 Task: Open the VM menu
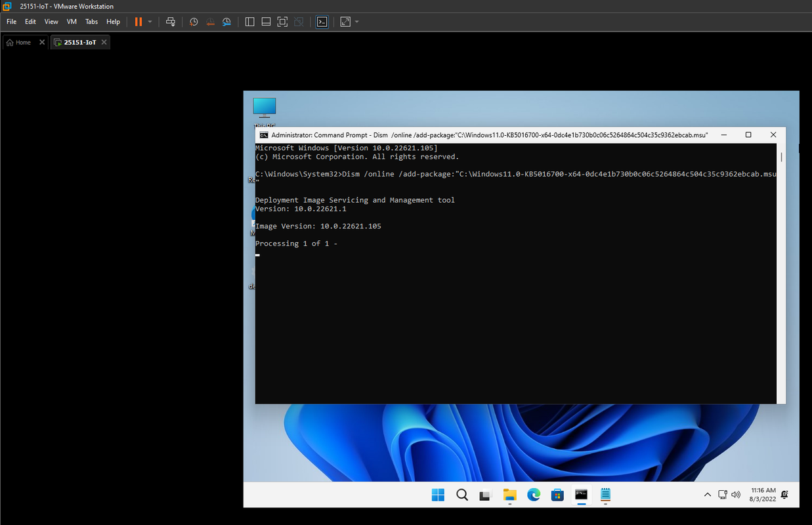[72, 22]
